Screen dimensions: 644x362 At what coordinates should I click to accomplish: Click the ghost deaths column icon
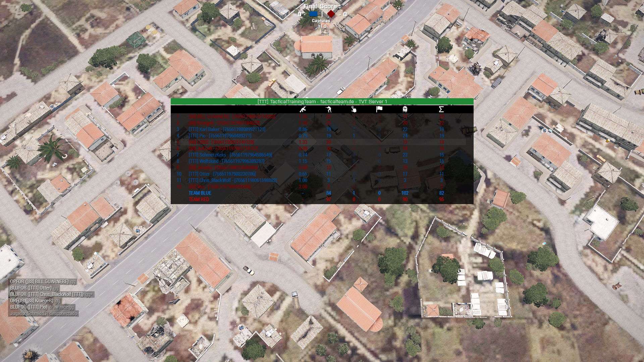click(x=405, y=109)
